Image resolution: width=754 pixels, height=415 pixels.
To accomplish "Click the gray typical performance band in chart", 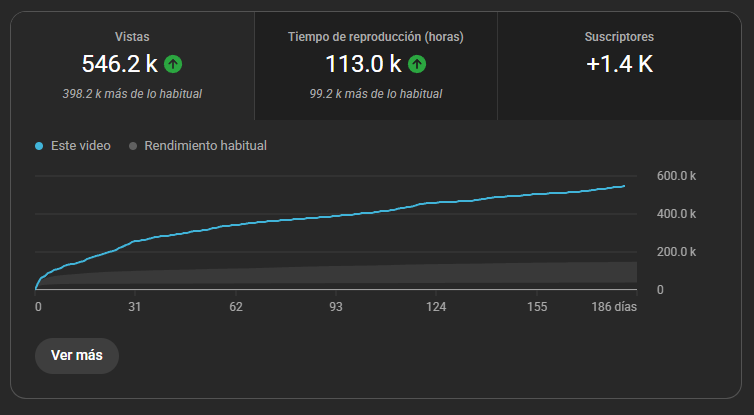I will pyautogui.click(x=400, y=277).
